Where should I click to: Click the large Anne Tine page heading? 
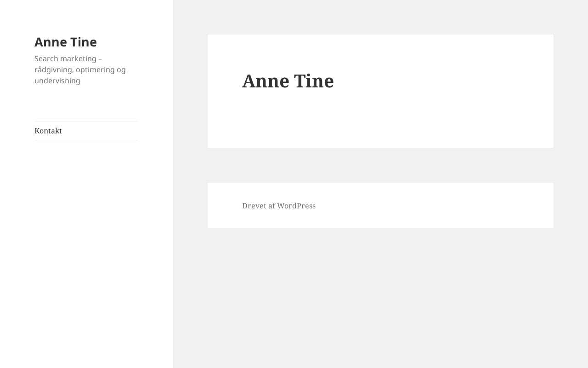pos(288,81)
